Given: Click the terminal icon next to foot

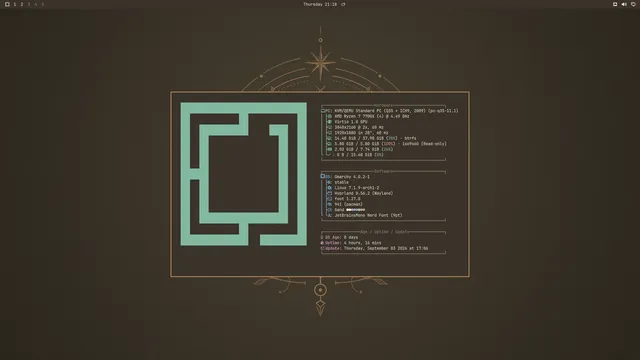Looking at the screenshot, I should [x=329, y=199].
